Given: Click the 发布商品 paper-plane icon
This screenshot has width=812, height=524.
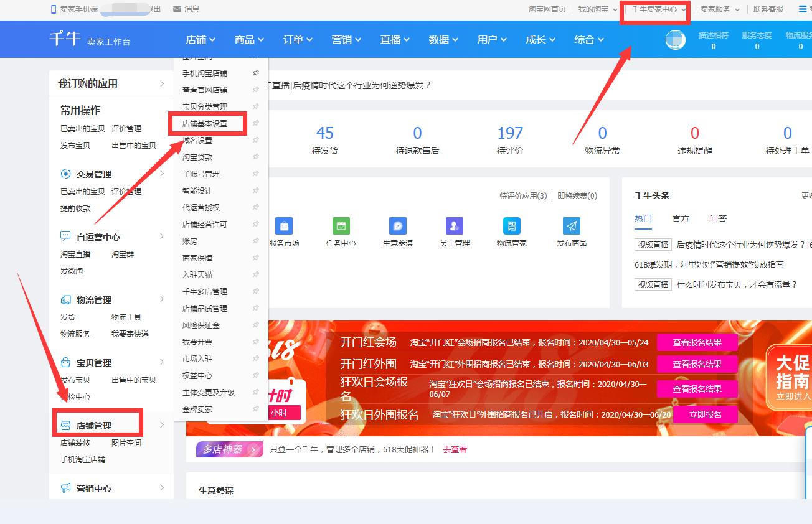Looking at the screenshot, I should coord(570,226).
